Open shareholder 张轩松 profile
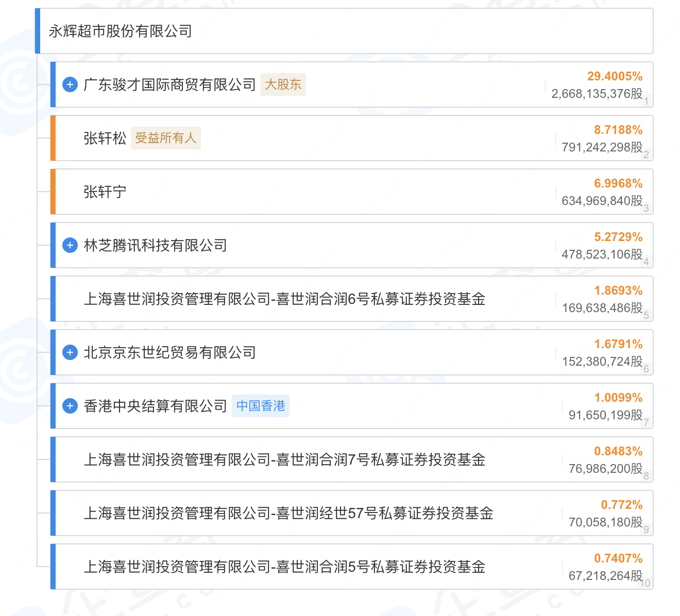The height and width of the screenshot is (616, 680). coord(105,138)
